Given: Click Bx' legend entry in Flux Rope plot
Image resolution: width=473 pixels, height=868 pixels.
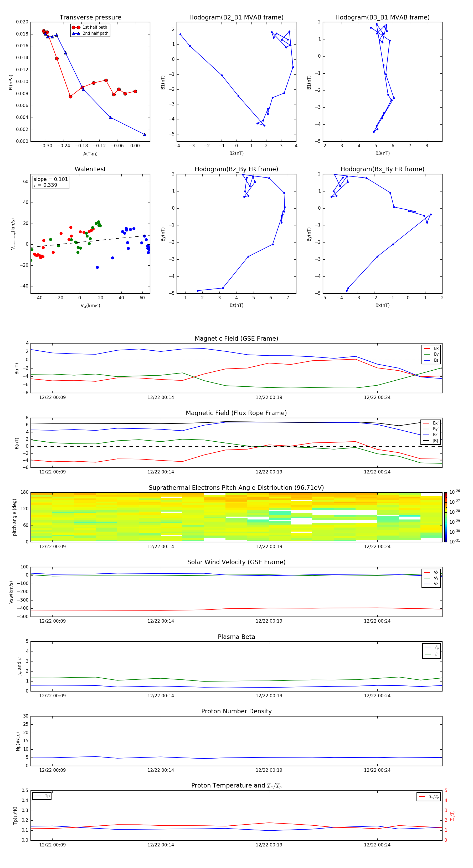Looking at the screenshot, I should (431, 423).
